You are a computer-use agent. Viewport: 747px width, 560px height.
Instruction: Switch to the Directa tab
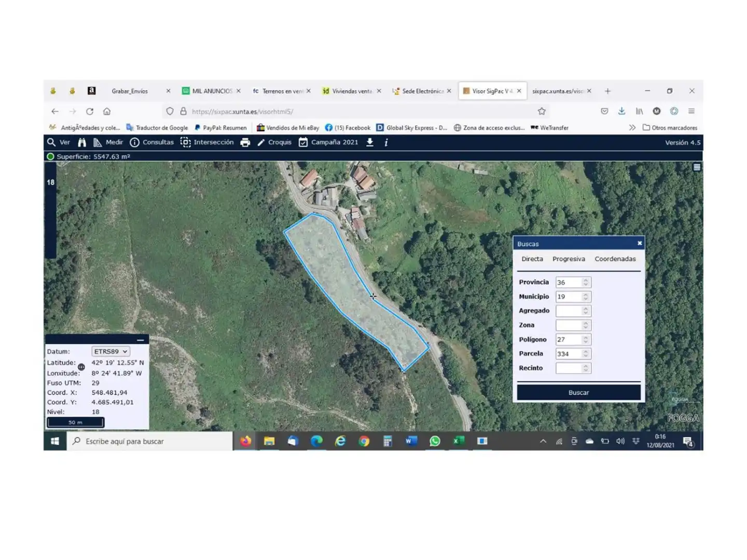tap(532, 259)
